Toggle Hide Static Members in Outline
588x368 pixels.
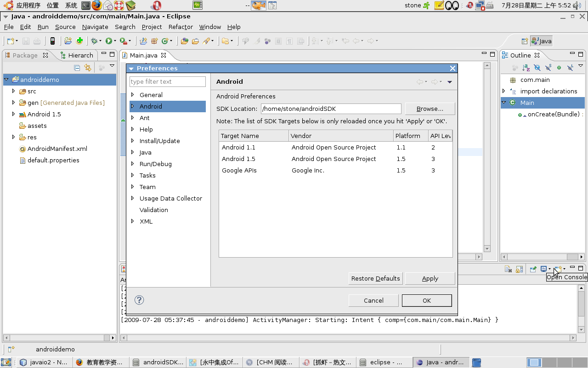click(548, 68)
